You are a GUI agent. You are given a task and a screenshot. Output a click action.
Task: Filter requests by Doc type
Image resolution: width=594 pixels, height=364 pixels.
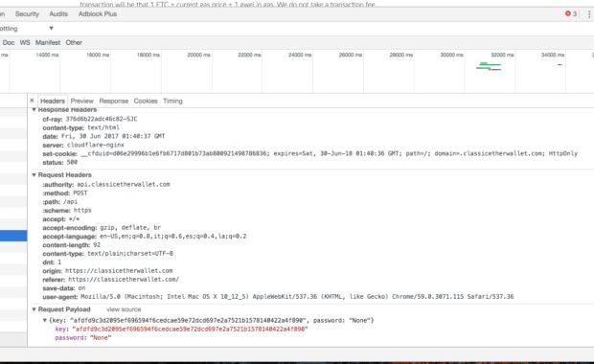click(x=9, y=42)
